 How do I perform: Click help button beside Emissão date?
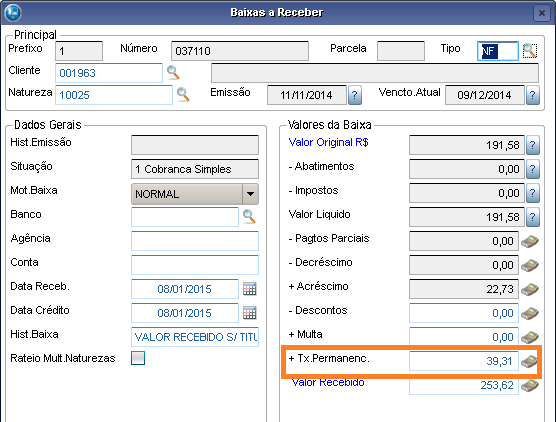coord(355,95)
